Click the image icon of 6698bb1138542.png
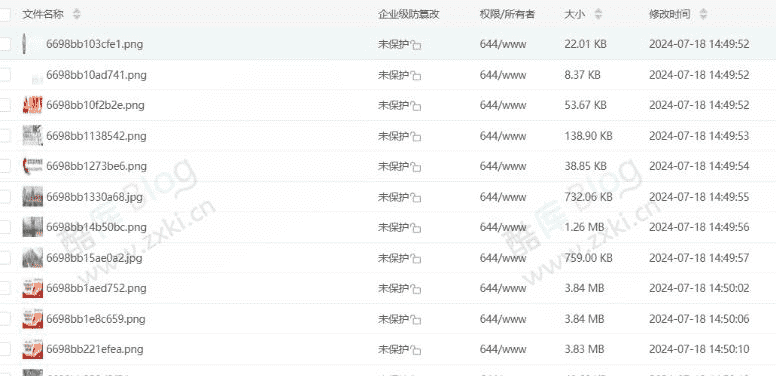 coord(33,136)
